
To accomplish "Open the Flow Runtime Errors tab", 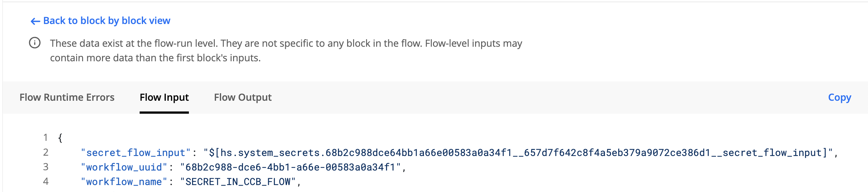I will pos(67,97).
